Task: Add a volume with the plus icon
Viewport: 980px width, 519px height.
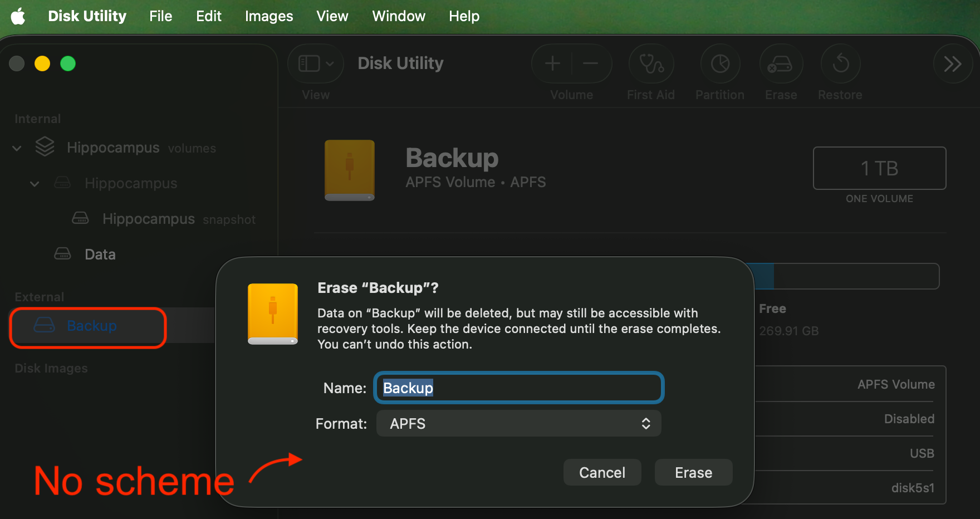Action: [552, 63]
